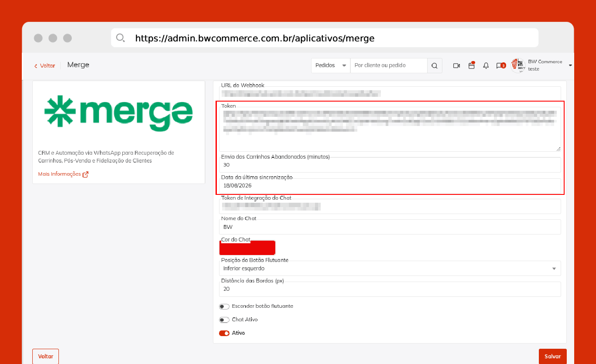Screen dimensions: 596x364
Task: Open the Mais Informações link
Action: (59, 174)
